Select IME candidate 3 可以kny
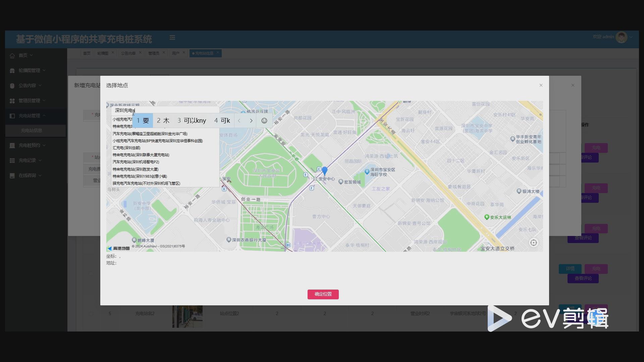This screenshot has width=644, height=362. tap(192, 121)
